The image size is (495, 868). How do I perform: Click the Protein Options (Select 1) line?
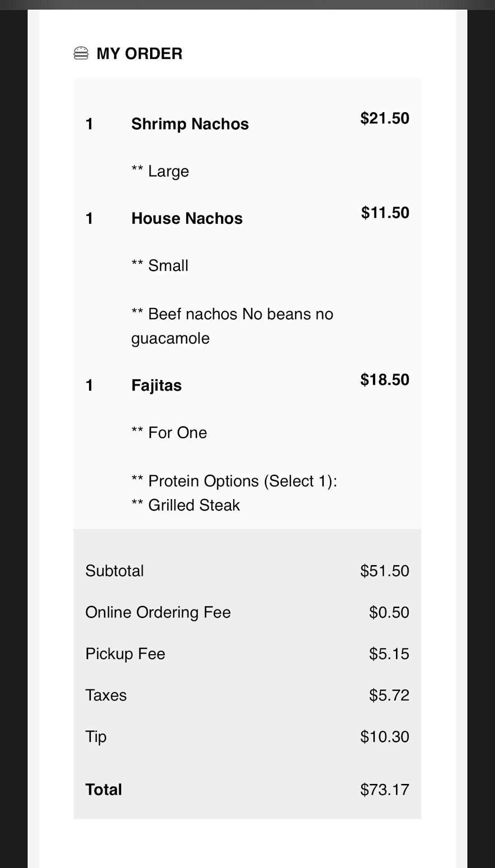(x=242, y=481)
